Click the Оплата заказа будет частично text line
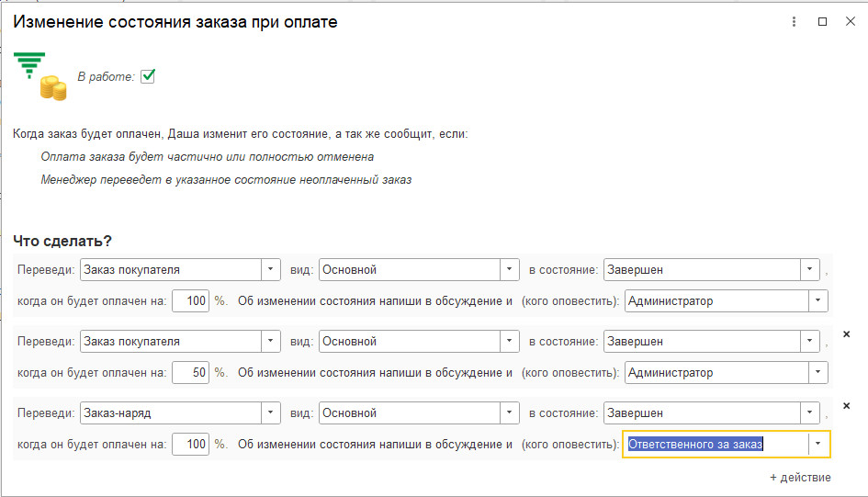The height and width of the screenshot is (497, 868). coord(207,156)
